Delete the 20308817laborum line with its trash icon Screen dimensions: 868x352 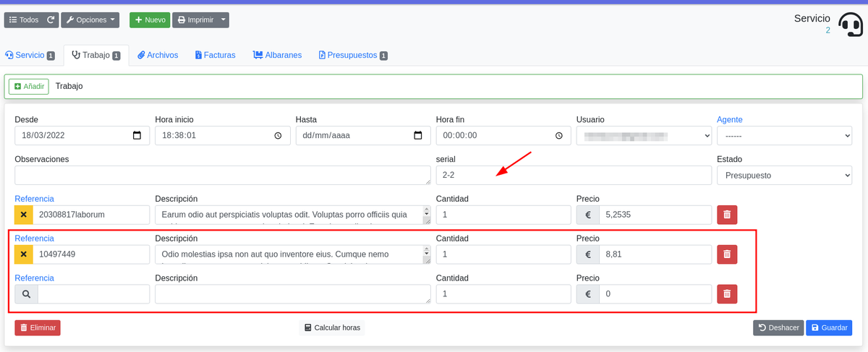(x=727, y=215)
